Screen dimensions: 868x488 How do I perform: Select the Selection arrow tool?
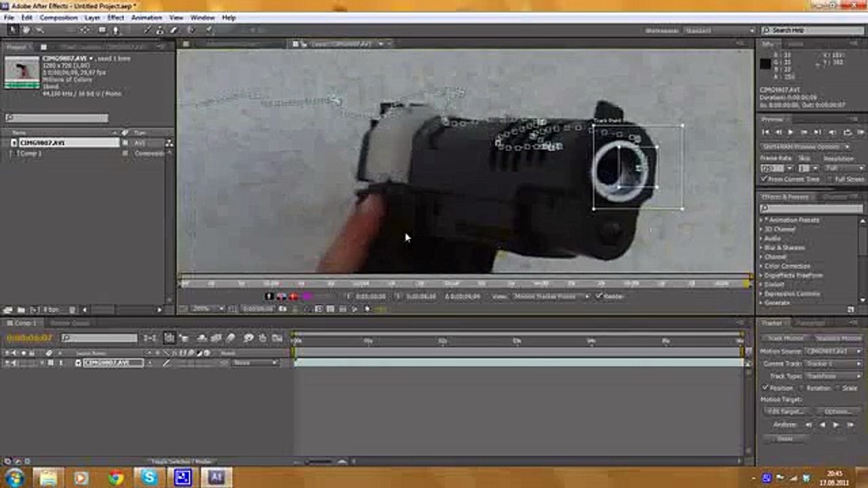tap(13, 30)
